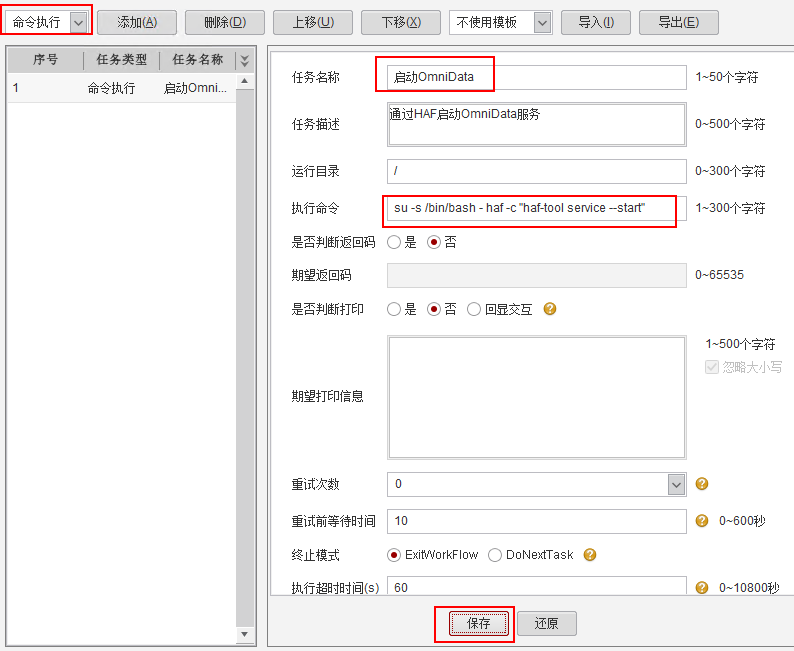The width and height of the screenshot is (794, 651).
Task: Click 任务名称 column header
Action: coord(197,60)
